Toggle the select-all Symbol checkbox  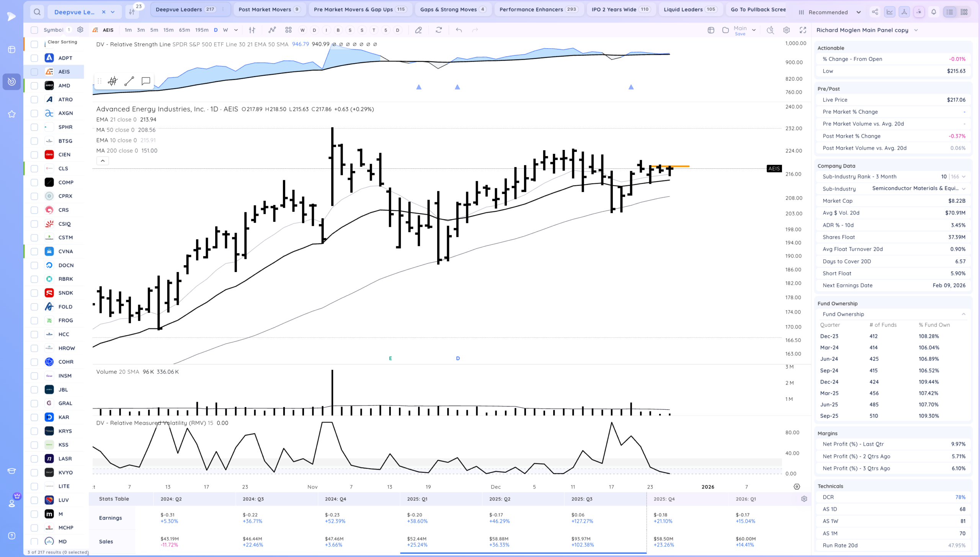point(34,30)
